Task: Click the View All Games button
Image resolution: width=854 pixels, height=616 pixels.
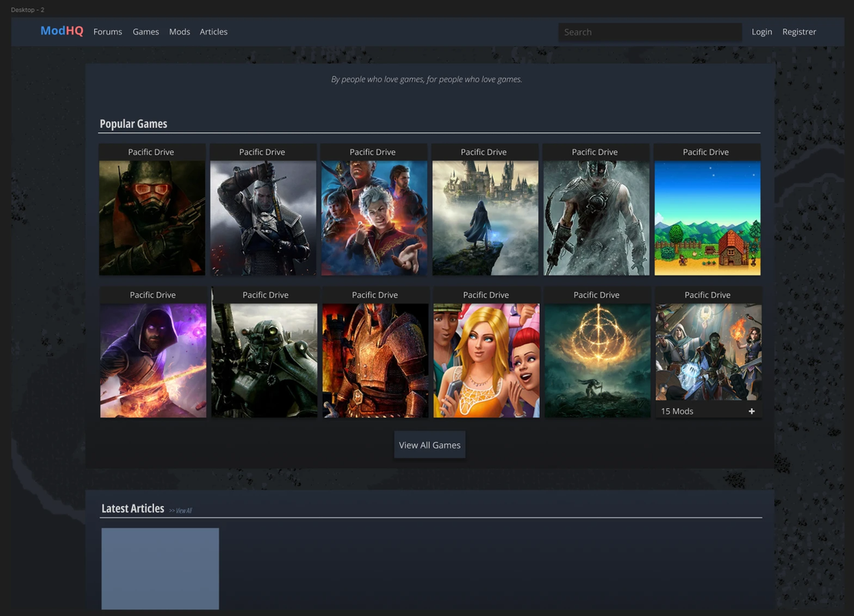Action: [430, 445]
